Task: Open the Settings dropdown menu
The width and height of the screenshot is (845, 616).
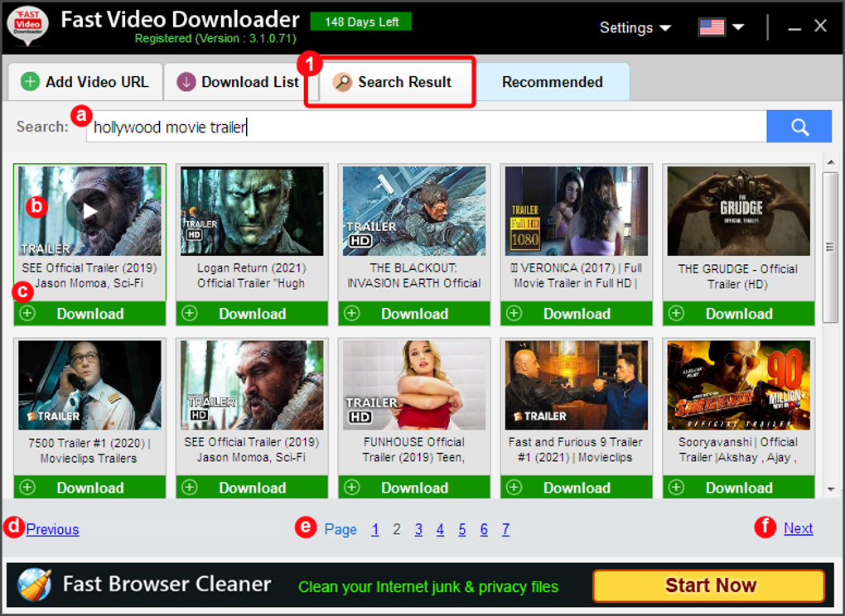Action: [x=635, y=28]
